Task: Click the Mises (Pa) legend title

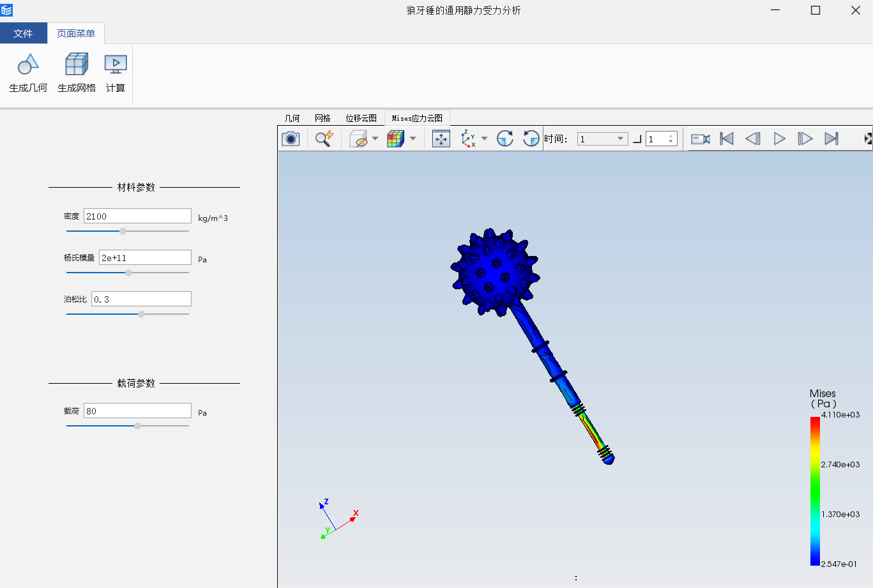Action: tap(823, 398)
